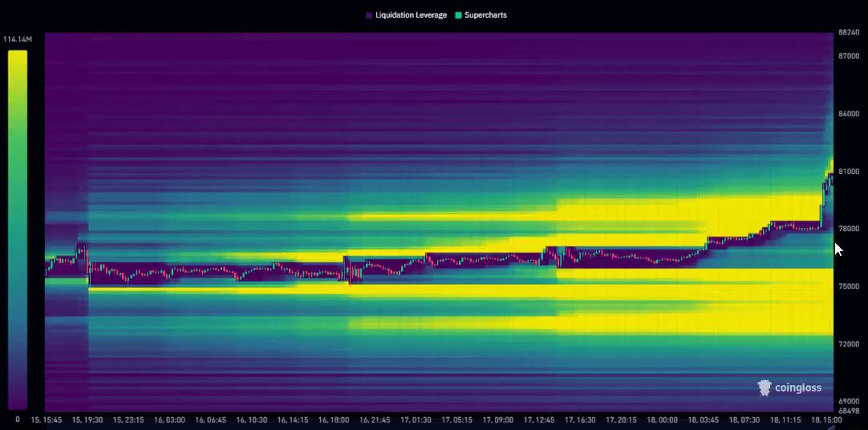
Task: Click the 16, 10:30 time label
Action: click(x=252, y=420)
